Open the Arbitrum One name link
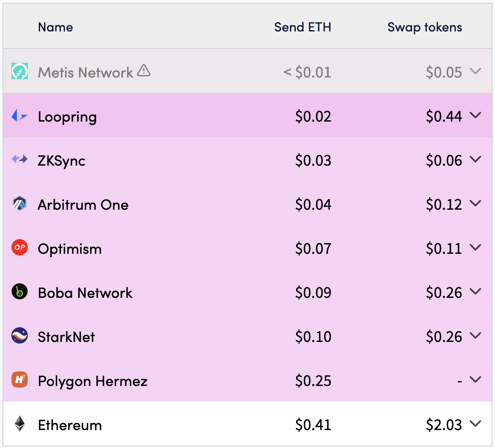 point(83,205)
